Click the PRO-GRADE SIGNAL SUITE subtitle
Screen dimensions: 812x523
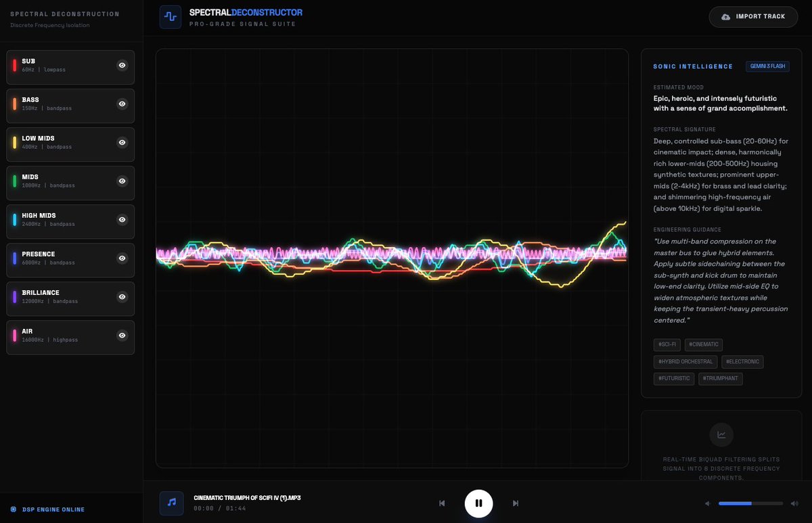[242, 24]
